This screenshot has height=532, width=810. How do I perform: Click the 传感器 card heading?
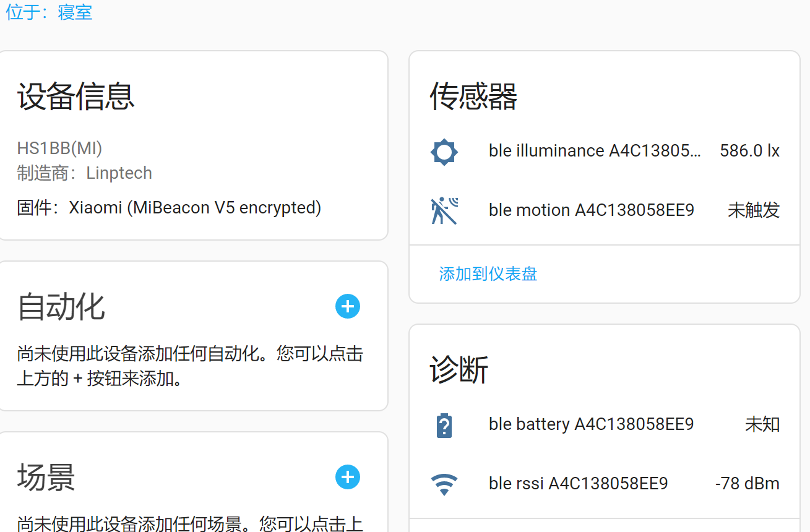pyautogui.click(x=473, y=97)
